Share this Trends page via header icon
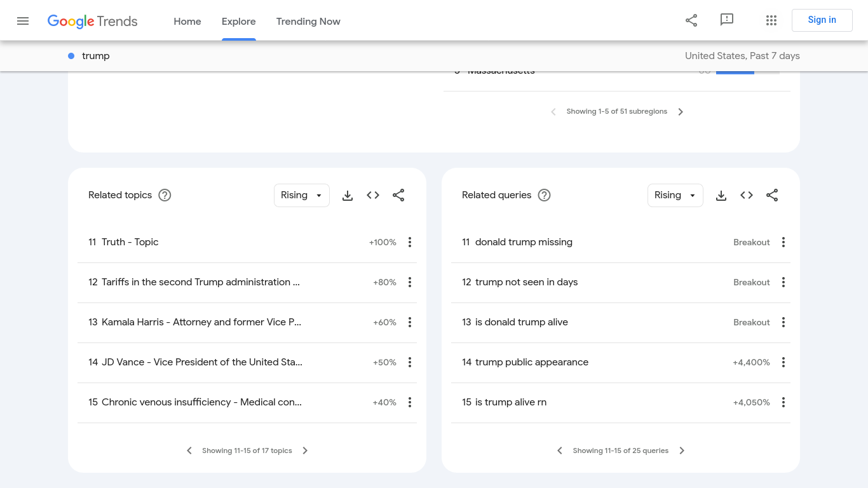The image size is (868, 488). 691,20
